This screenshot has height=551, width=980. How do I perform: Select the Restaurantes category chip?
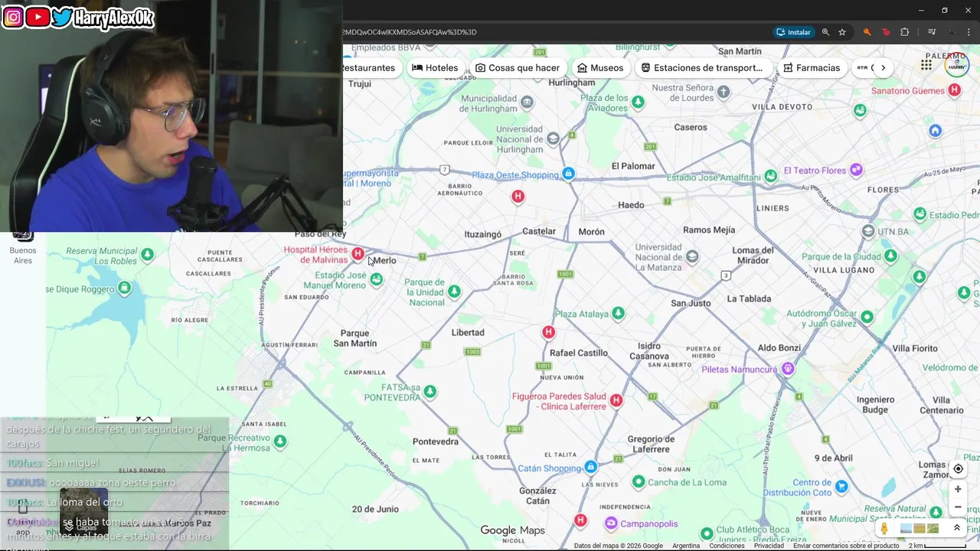[369, 67]
